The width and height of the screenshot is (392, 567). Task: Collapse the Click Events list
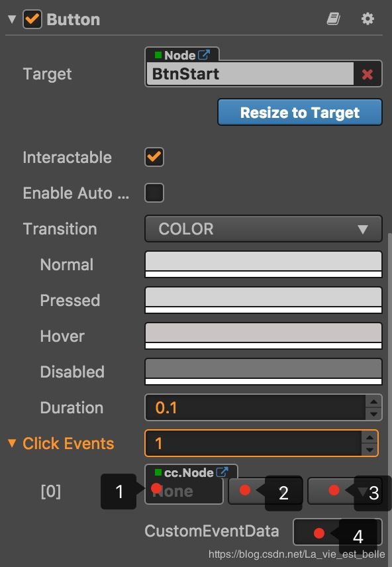12,443
